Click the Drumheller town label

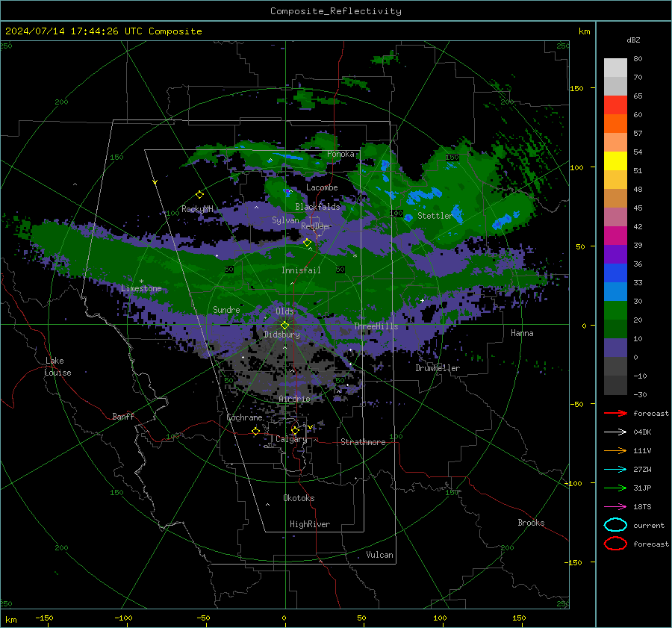pyautogui.click(x=438, y=368)
